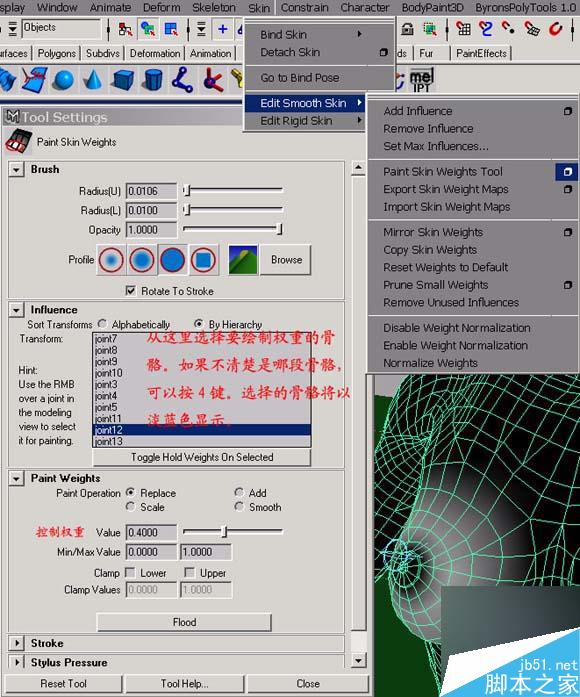Set paint operation to Scale
The image size is (580, 697).
[130, 506]
